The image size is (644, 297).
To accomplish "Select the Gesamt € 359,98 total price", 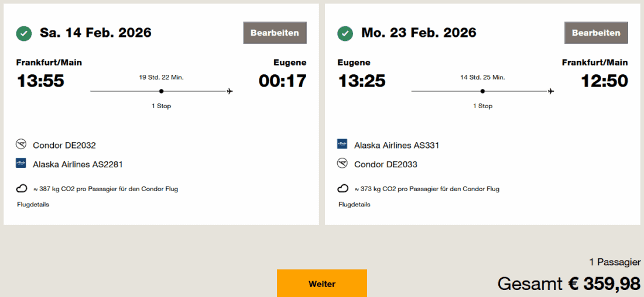I will (568, 284).
